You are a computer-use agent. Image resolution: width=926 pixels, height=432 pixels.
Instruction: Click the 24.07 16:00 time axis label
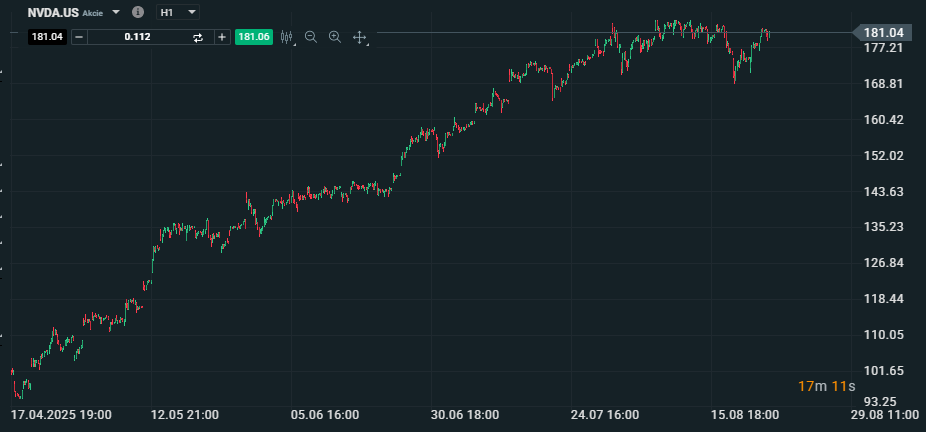coord(604,414)
